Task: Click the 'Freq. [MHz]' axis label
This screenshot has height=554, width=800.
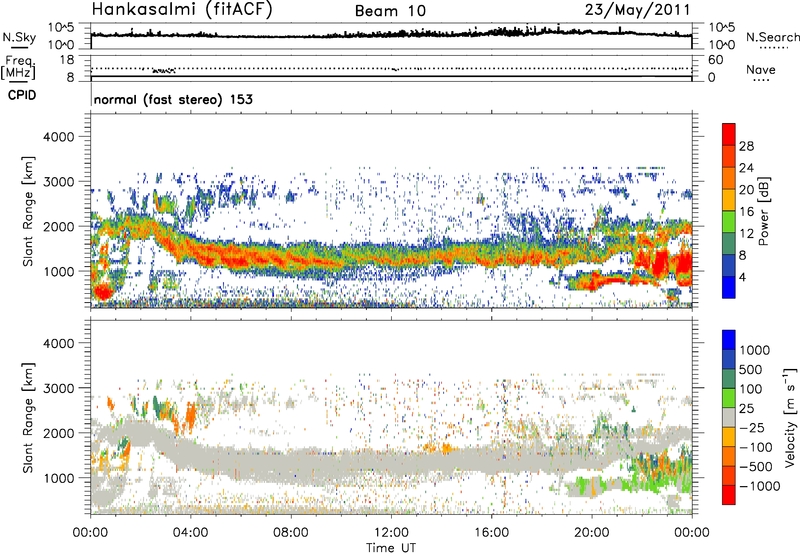Action: [x=19, y=68]
